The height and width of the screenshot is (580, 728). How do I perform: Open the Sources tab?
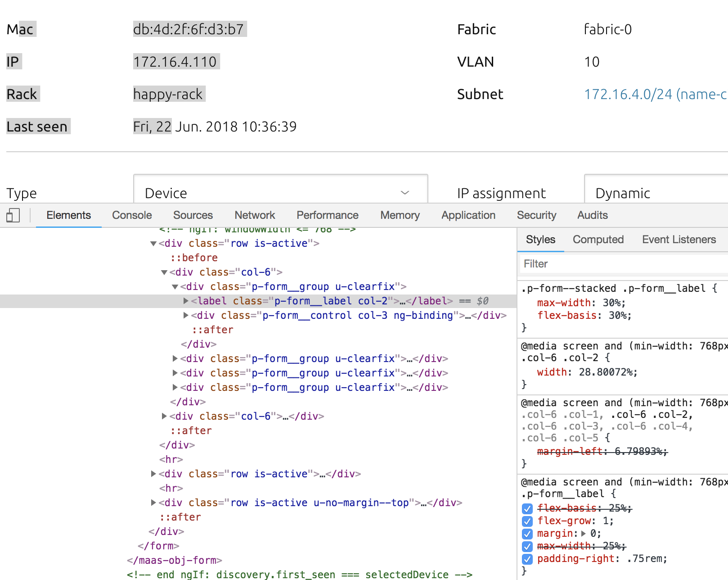[193, 215]
